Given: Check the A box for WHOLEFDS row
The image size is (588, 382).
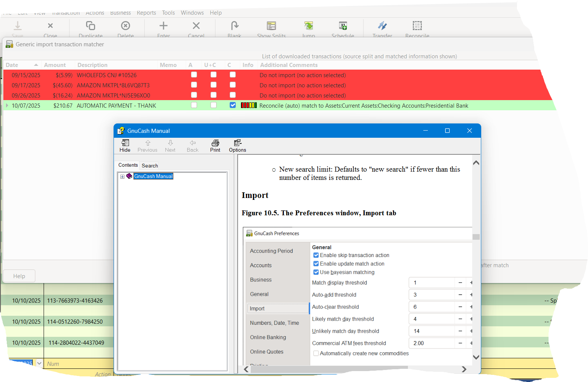Looking at the screenshot, I should pos(194,75).
